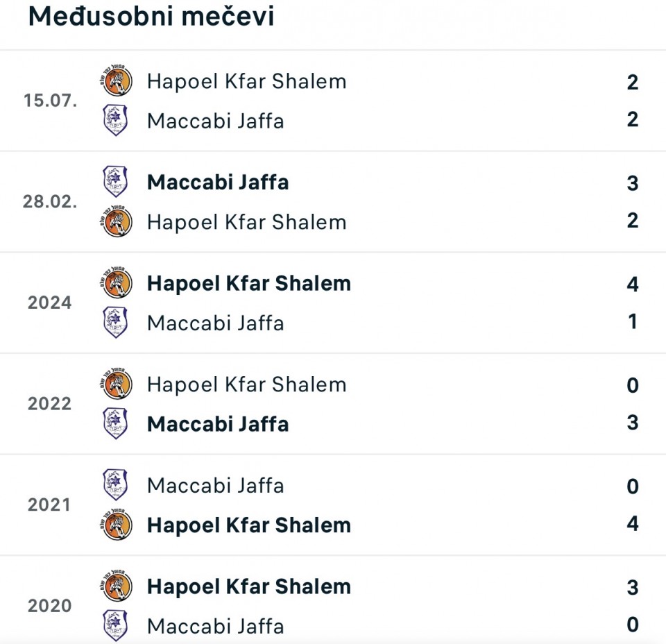666x644 pixels.
Task: Open Hapoel Kfar Shalem team from 15.07. match
Action: 246,82
